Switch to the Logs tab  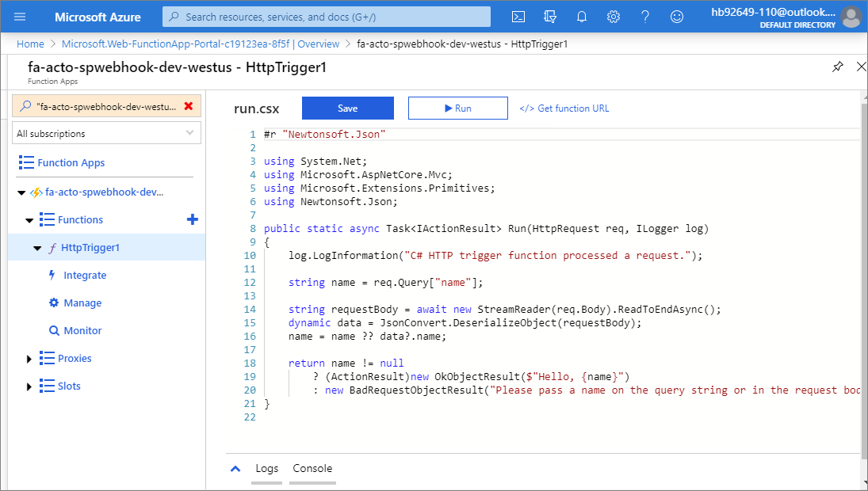(267, 469)
